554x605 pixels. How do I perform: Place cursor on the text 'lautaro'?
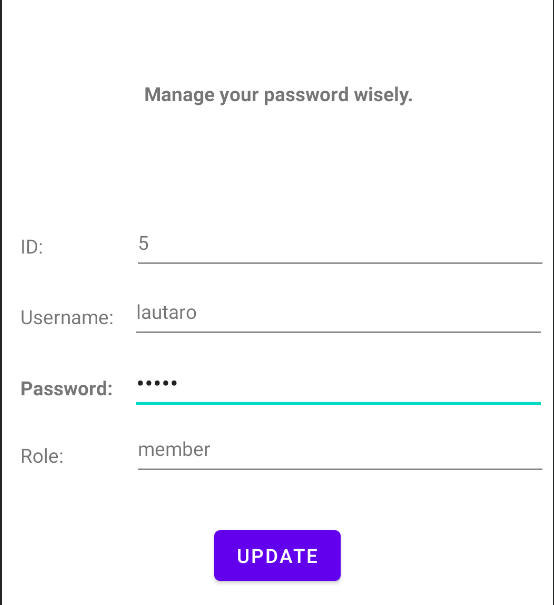(167, 313)
